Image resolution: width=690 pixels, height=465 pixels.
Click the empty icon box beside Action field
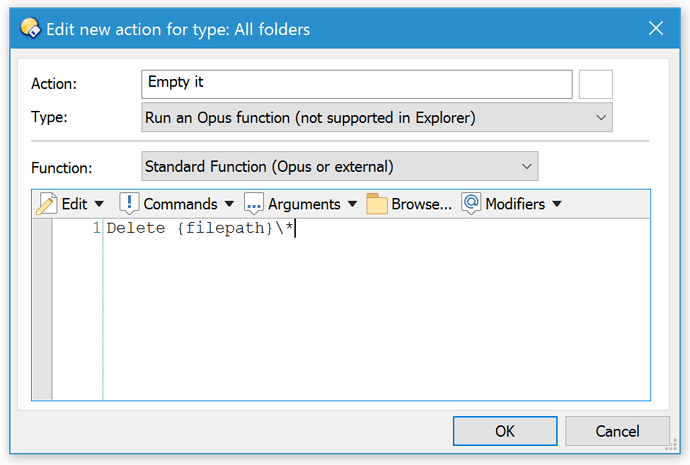click(x=595, y=84)
